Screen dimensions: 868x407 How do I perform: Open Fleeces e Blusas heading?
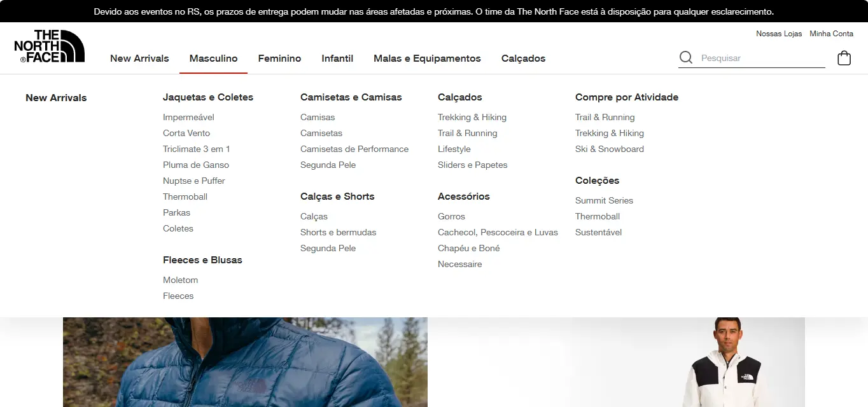202,260
